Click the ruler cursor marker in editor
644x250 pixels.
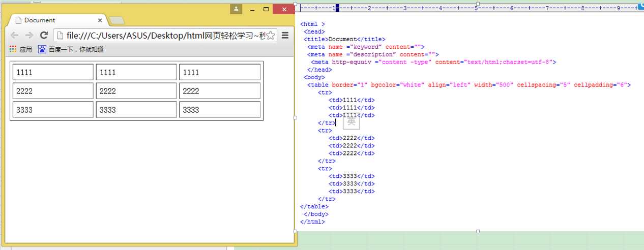point(337,8)
